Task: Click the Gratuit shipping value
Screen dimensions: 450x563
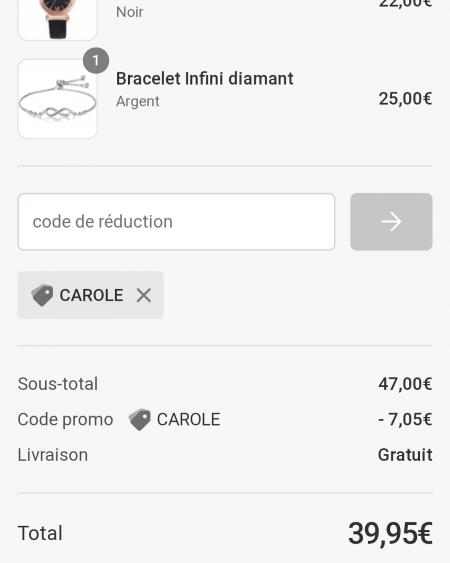Action: tap(405, 455)
